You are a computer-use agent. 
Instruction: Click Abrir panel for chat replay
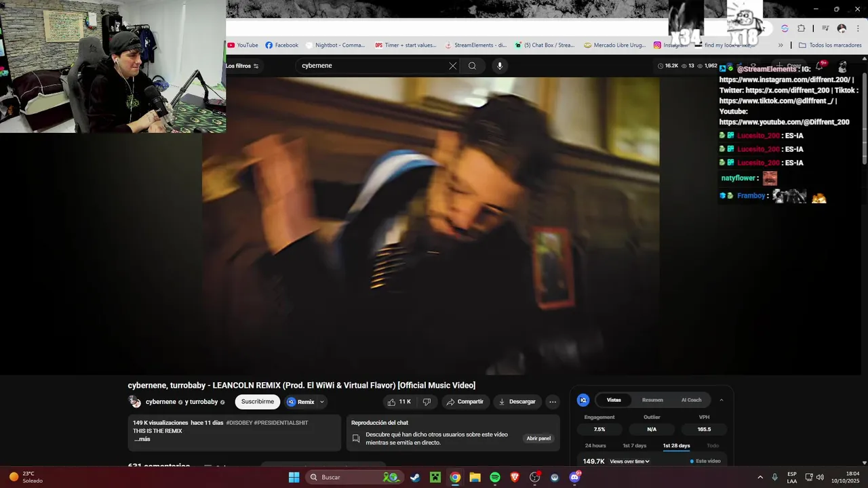coord(538,439)
